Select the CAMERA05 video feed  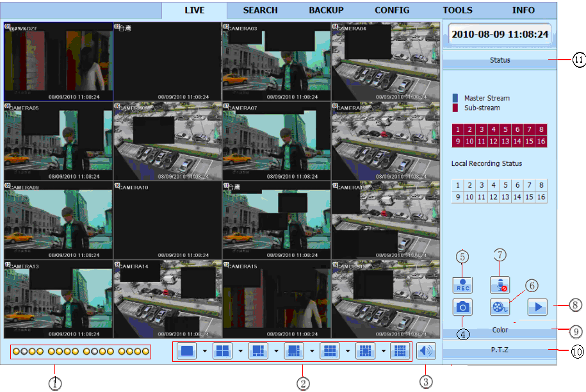(58, 142)
